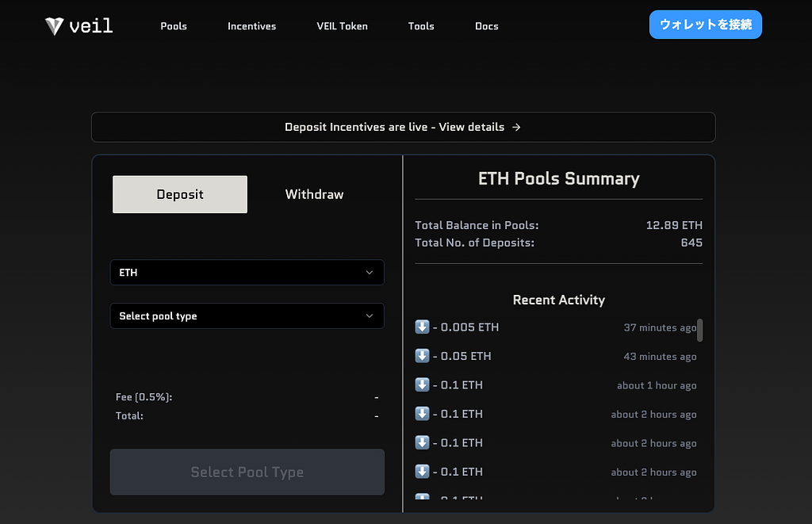This screenshot has width=812, height=524.
Task: Click chevron icon in pool type selector
Action: click(x=370, y=316)
